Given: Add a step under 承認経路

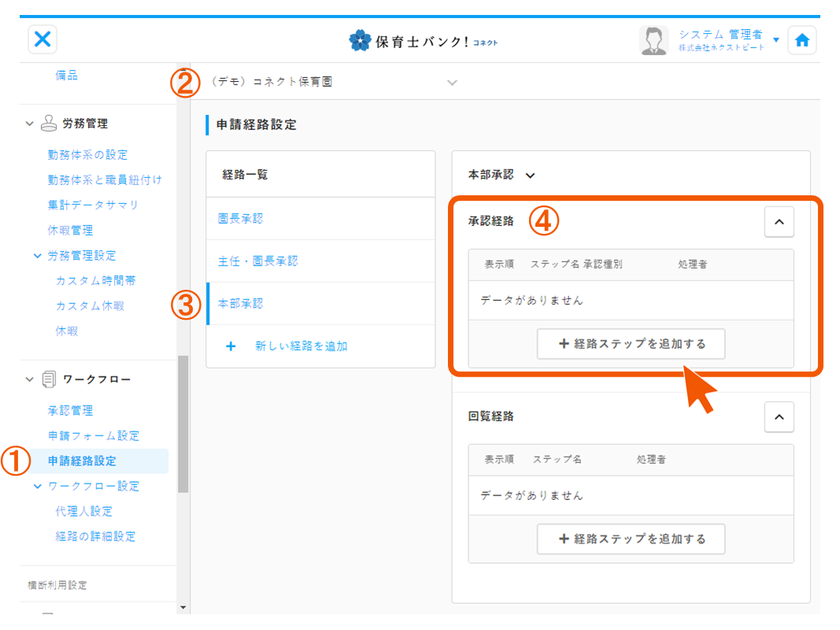Looking at the screenshot, I should (631, 344).
